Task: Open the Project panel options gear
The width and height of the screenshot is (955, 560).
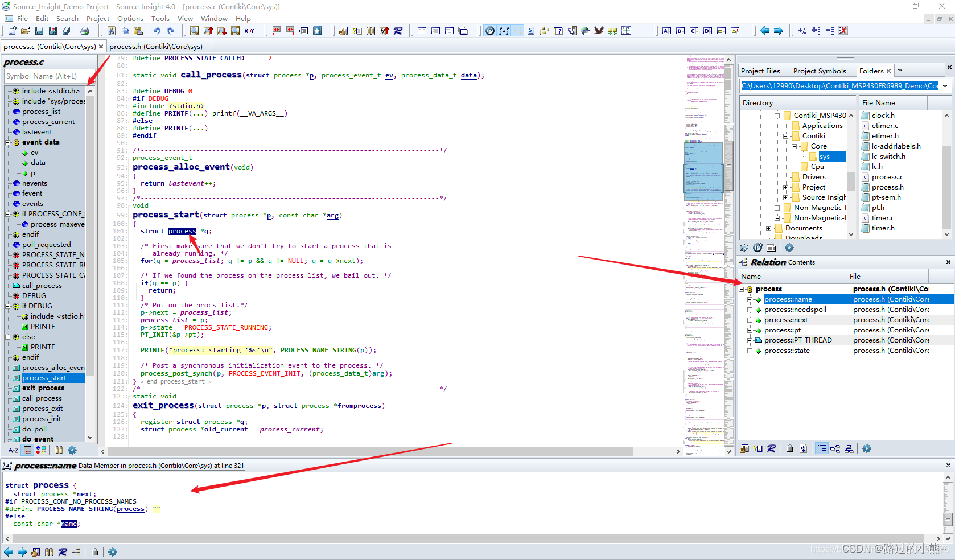Action: [789, 248]
